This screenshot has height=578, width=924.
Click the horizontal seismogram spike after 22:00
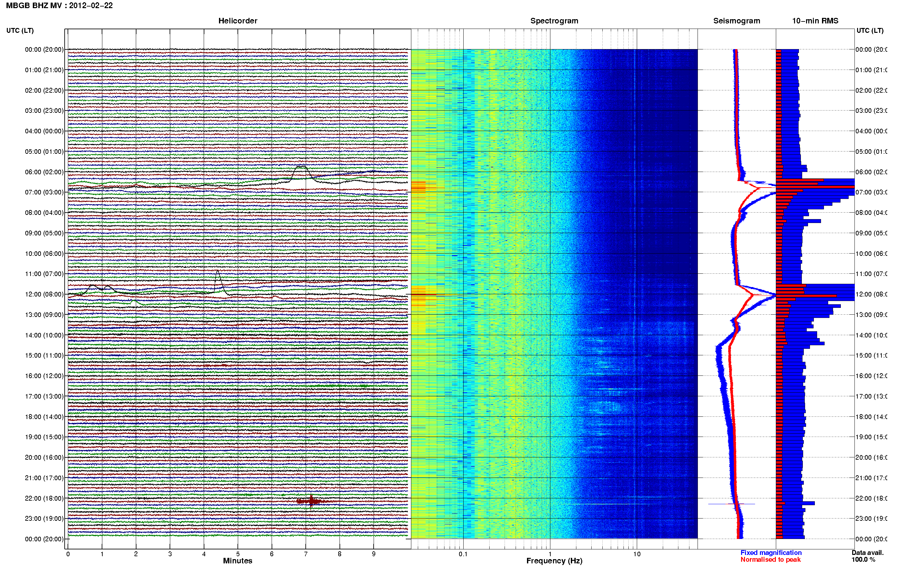pos(731,504)
